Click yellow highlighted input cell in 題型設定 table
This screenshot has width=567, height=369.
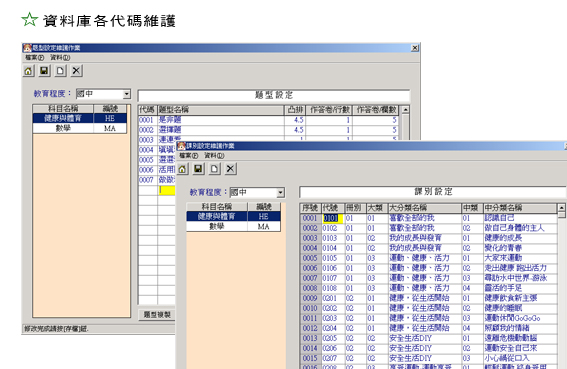click(x=167, y=190)
